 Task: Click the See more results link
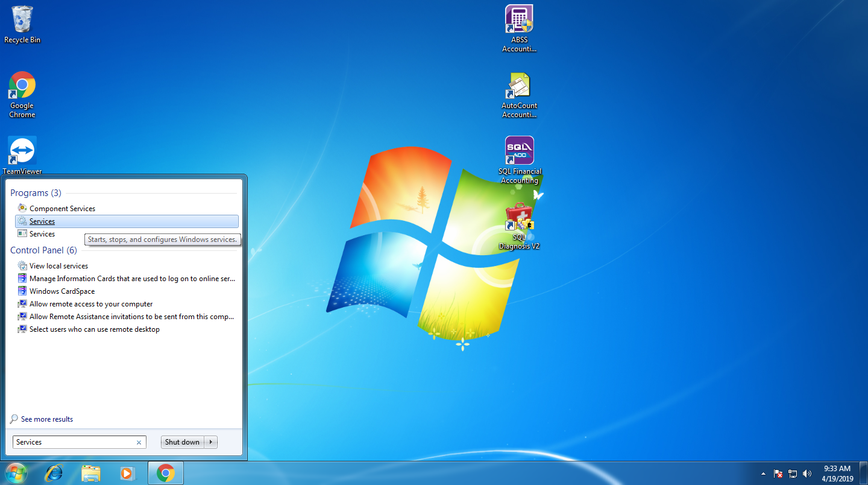[x=42, y=419]
